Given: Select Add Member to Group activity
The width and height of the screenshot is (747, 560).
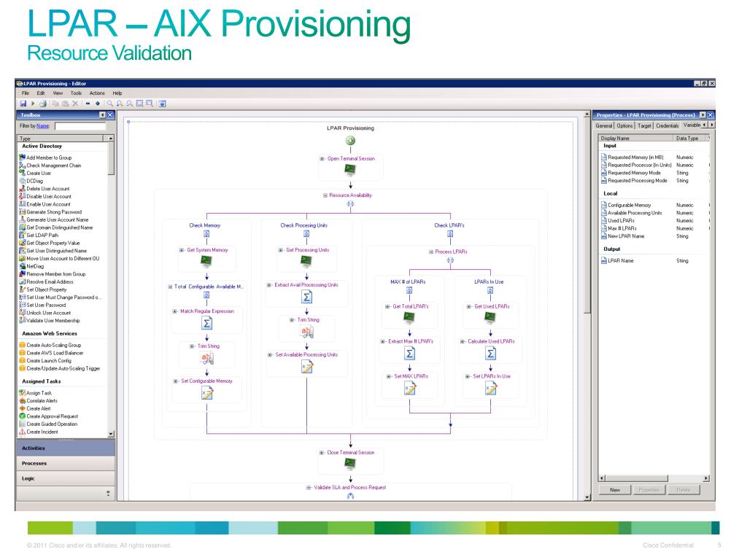Looking at the screenshot, I should click(45, 157).
